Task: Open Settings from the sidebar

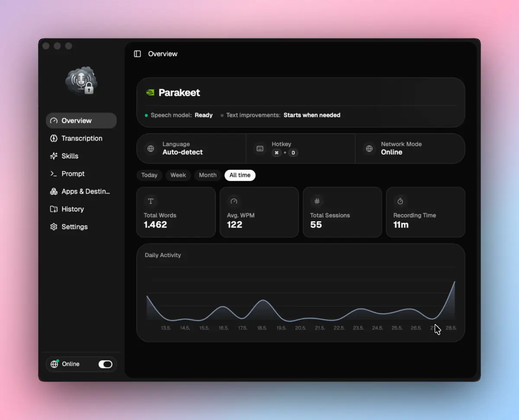Action: pos(81,227)
